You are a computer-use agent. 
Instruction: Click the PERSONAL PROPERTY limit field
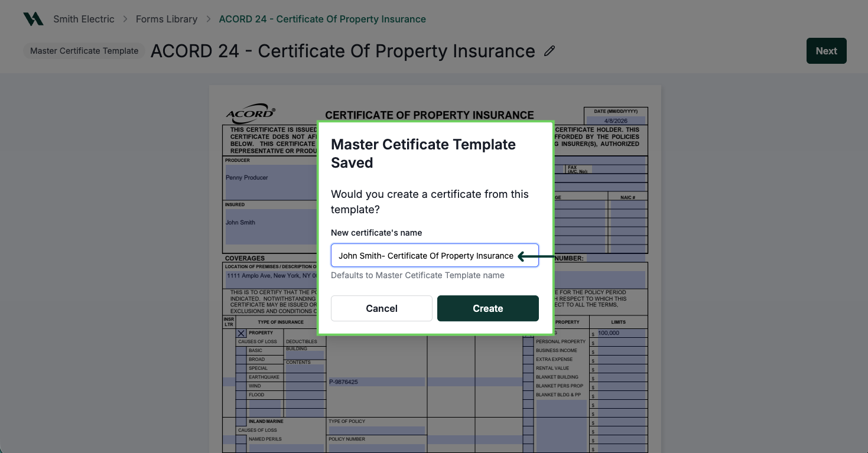pyautogui.click(x=622, y=342)
